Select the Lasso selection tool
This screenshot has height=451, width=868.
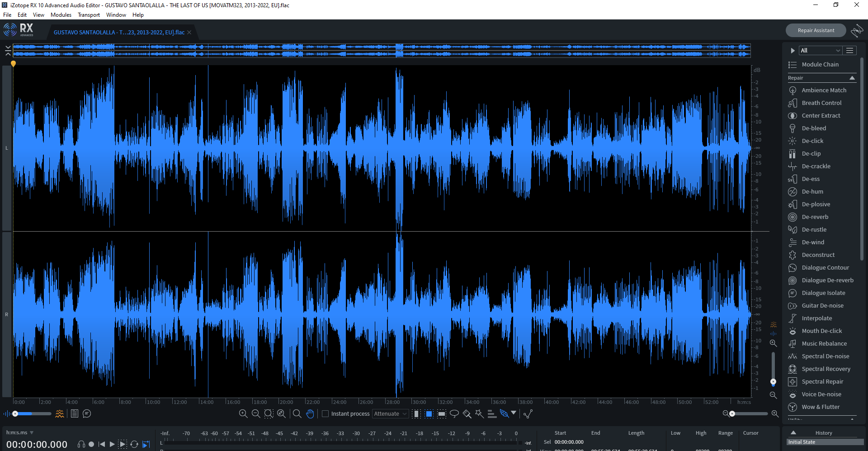click(454, 413)
